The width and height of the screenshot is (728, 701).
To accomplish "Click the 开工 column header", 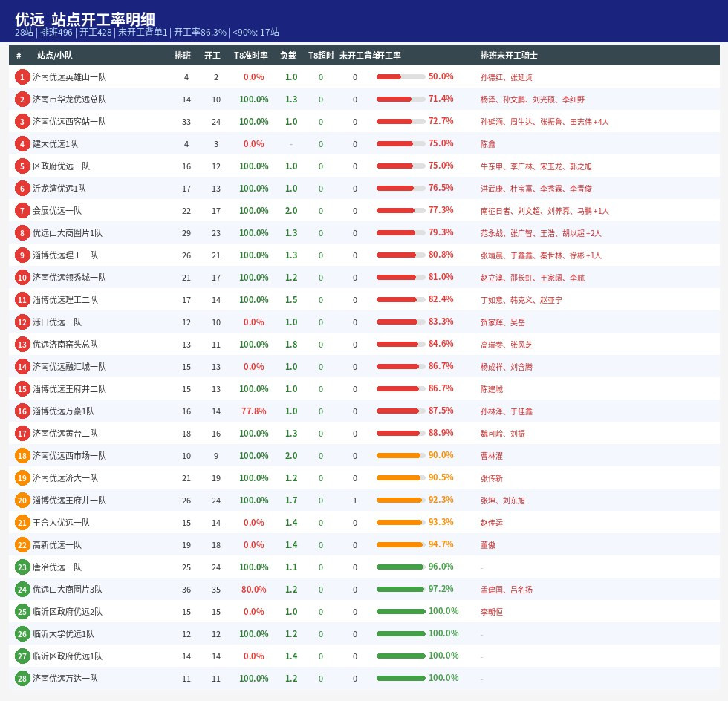I will click(212, 55).
